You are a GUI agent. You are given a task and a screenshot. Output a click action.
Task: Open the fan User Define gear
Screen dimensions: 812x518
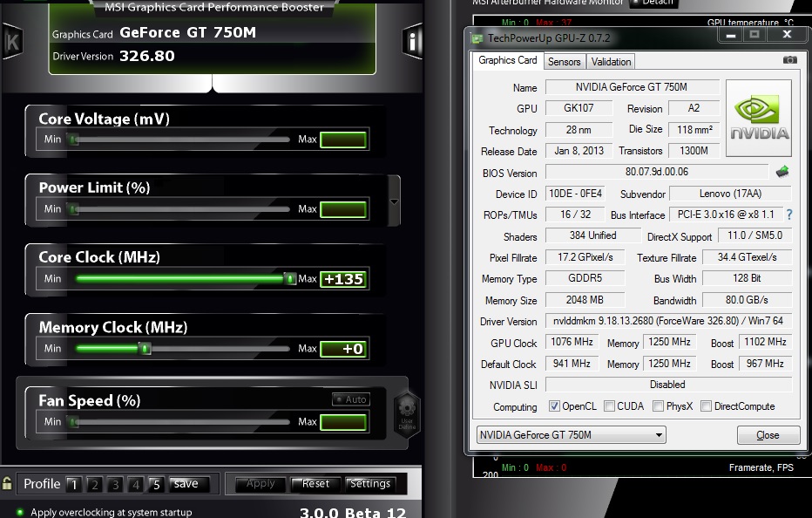point(407,413)
